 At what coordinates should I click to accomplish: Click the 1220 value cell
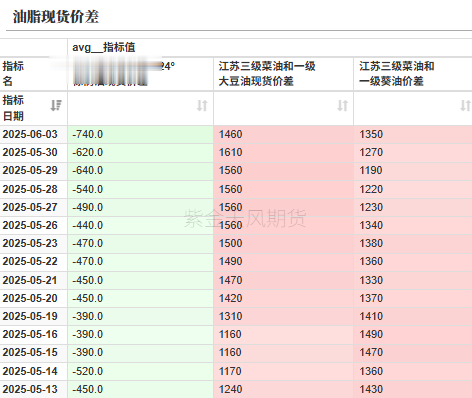413,189
